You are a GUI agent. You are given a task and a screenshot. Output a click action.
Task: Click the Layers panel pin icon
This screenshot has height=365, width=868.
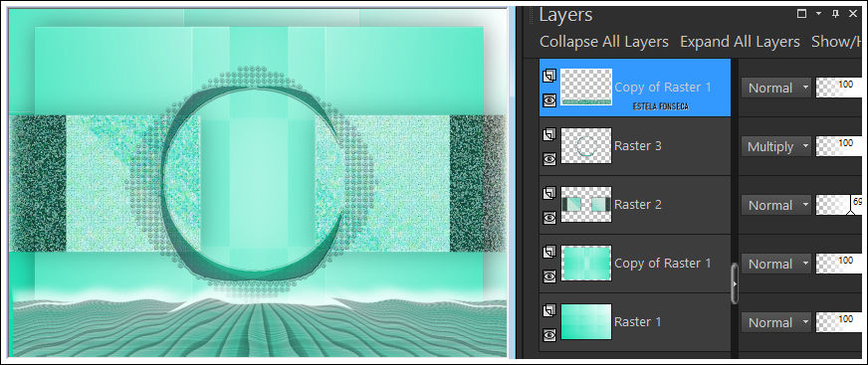[x=836, y=14]
